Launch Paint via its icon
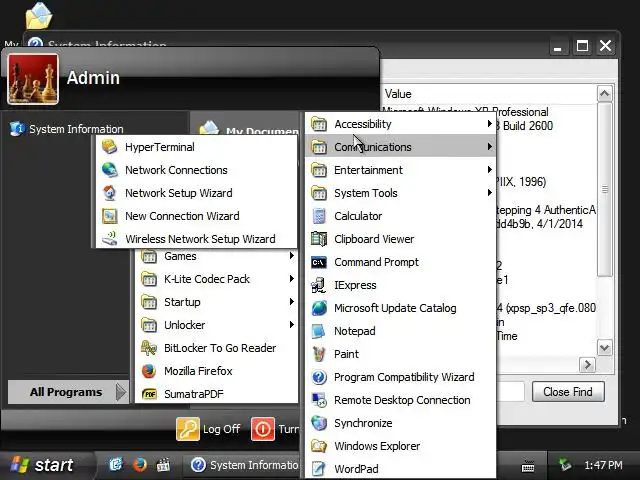This screenshot has height=480, width=640. coord(319,354)
